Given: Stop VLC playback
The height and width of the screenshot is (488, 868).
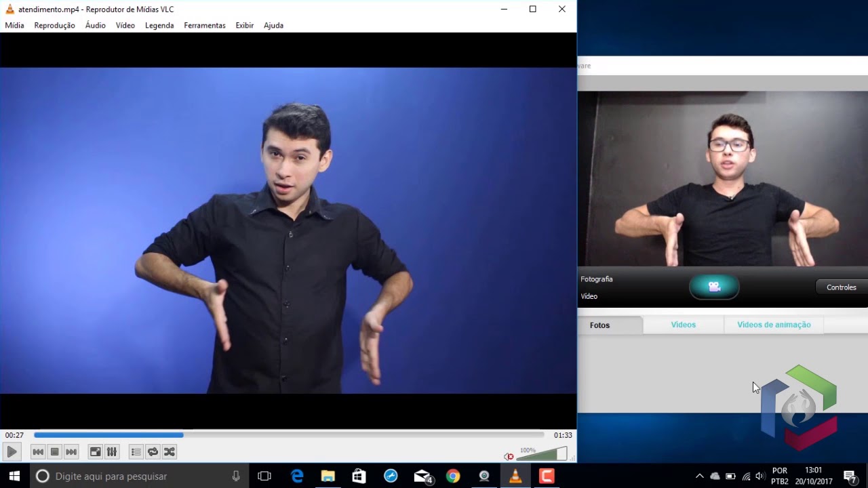Looking at the screenshot, I should (55, 451).
